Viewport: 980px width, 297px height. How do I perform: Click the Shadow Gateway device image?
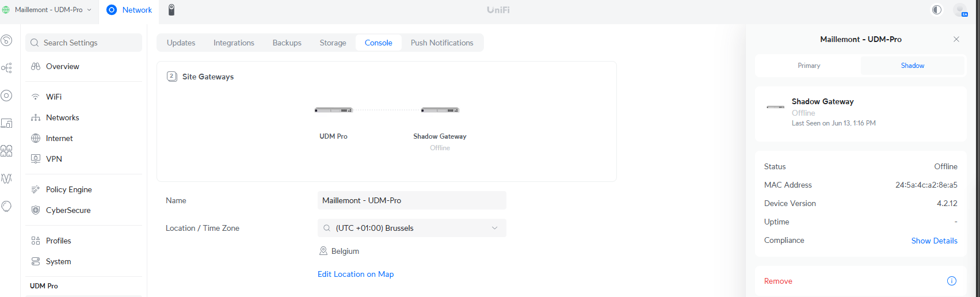click(440, 110)
